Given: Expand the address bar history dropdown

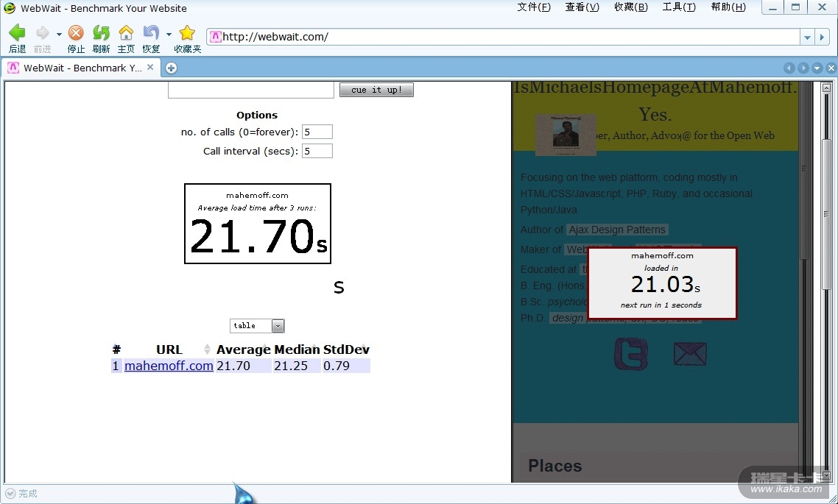Looking at the screenshot, I should [x=807, y=38].
